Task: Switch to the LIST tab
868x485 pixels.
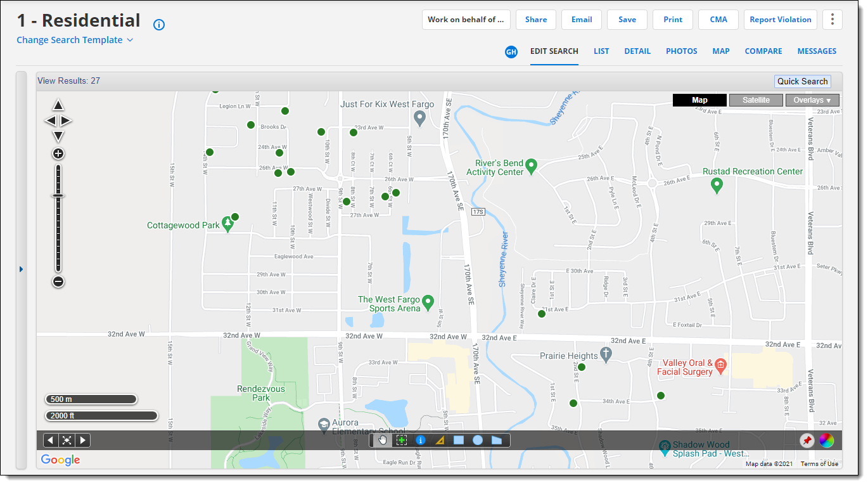Action: (601, 51)
